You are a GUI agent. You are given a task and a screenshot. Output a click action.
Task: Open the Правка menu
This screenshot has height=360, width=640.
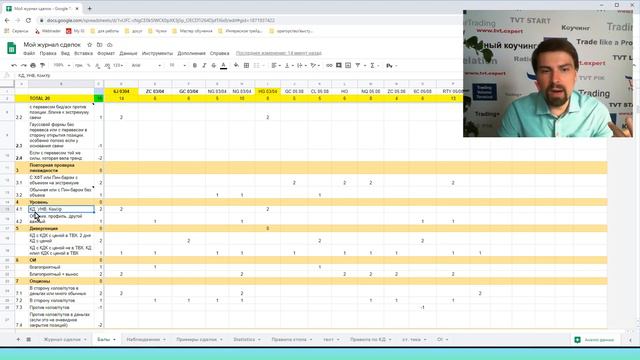point(48,53)
